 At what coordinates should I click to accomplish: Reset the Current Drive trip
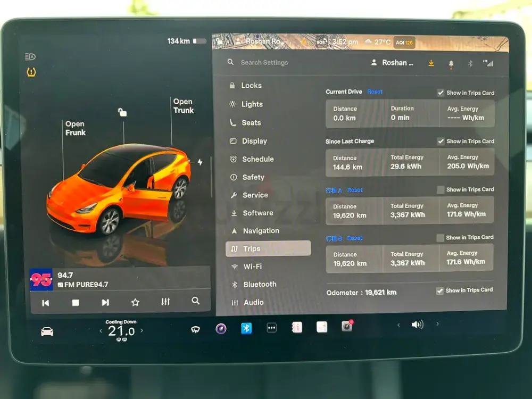[375, 92]
